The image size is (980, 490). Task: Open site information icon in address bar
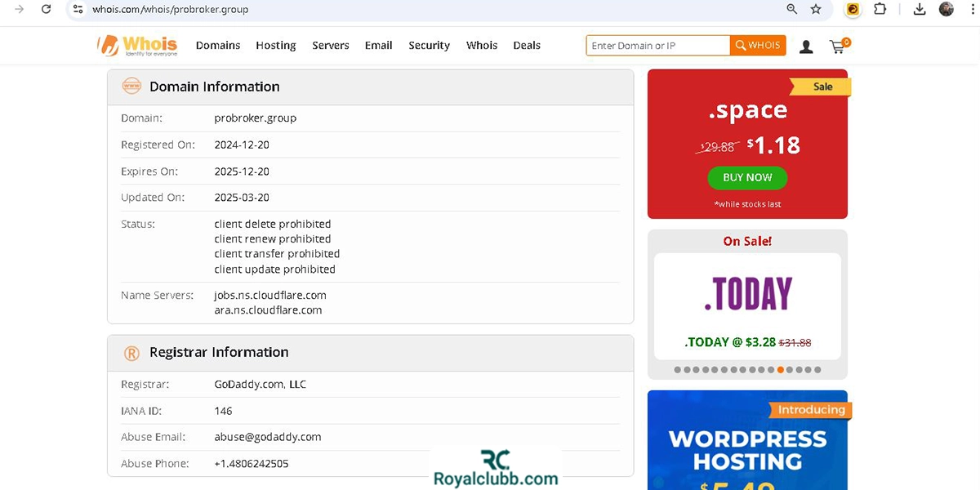(78, 9)
